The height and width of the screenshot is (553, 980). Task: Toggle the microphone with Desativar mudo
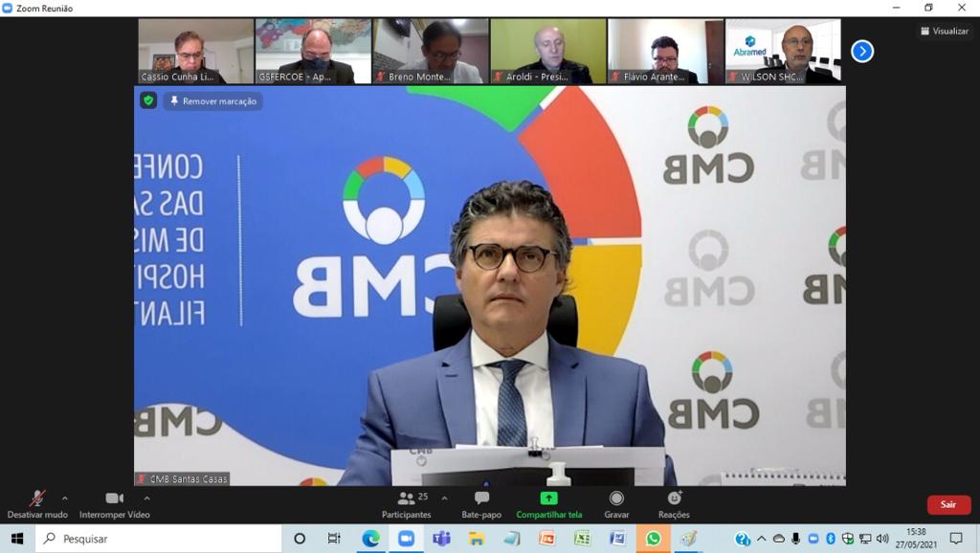pos(37,505)
